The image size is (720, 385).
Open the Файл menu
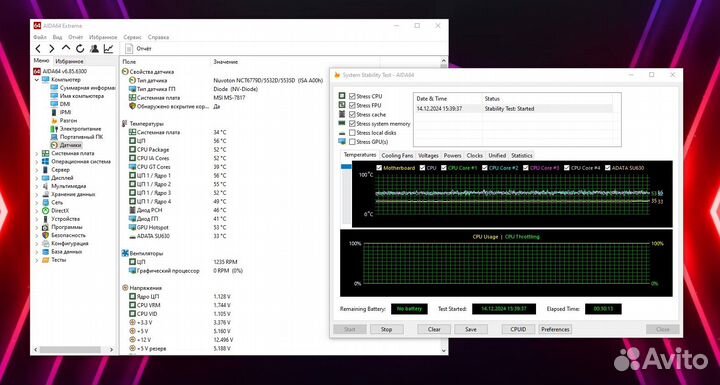pos(40,37)
